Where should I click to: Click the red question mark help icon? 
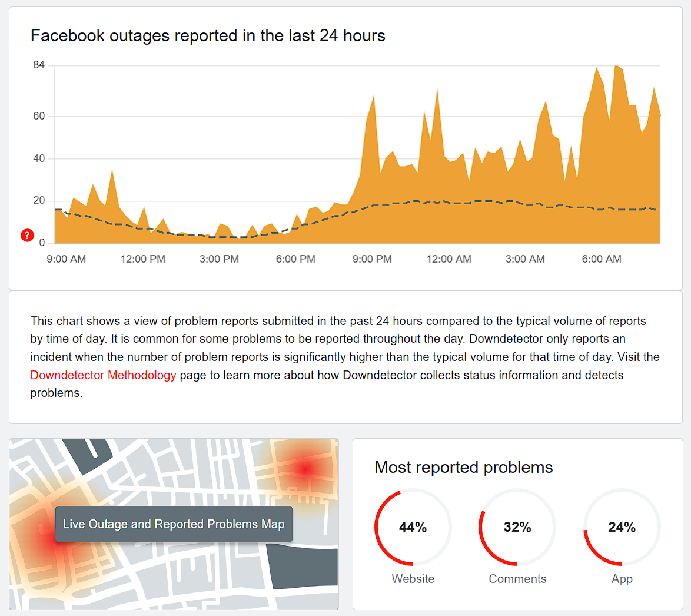[x=27, y=236]
